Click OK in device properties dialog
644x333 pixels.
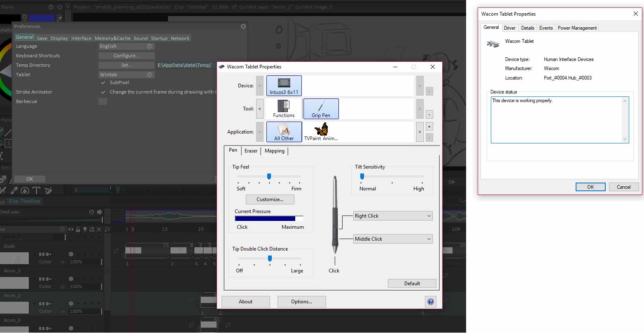pyautogui.click(x=590, y=187)
